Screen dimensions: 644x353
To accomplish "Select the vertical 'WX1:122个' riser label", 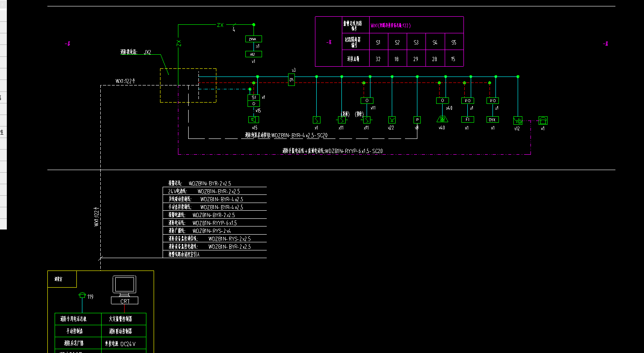I will [x=96, y=217].
